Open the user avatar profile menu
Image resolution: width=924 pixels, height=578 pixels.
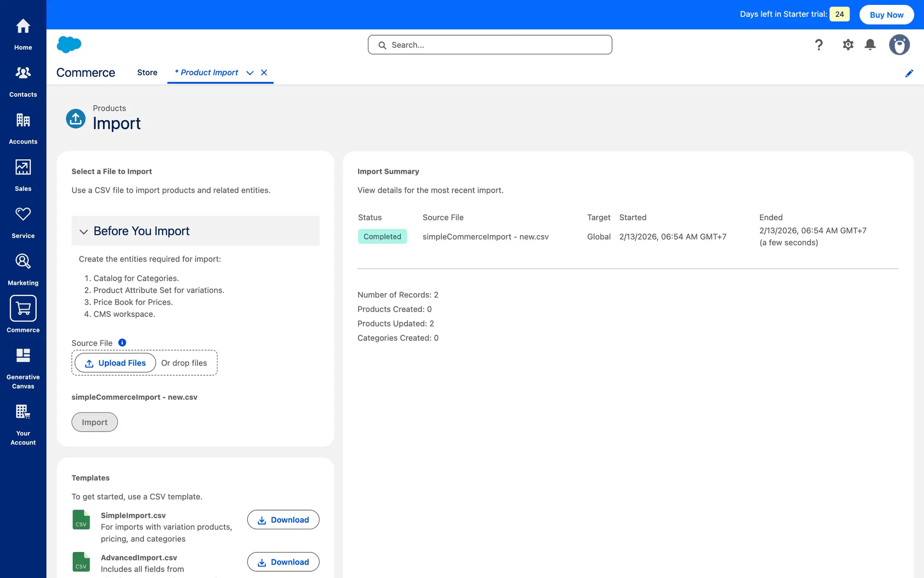(x=898, y=45)
